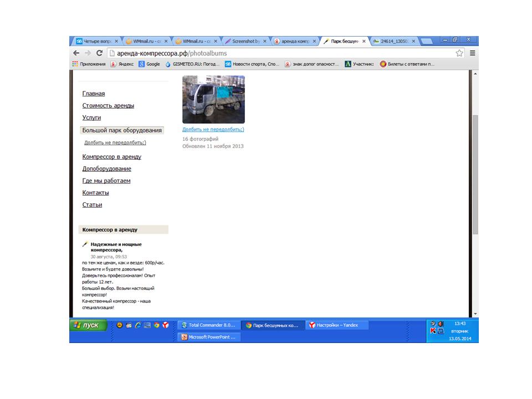Open the Стоимость аренды link
The width and height of the screenshot is (532, 399).
coord(108,105)
